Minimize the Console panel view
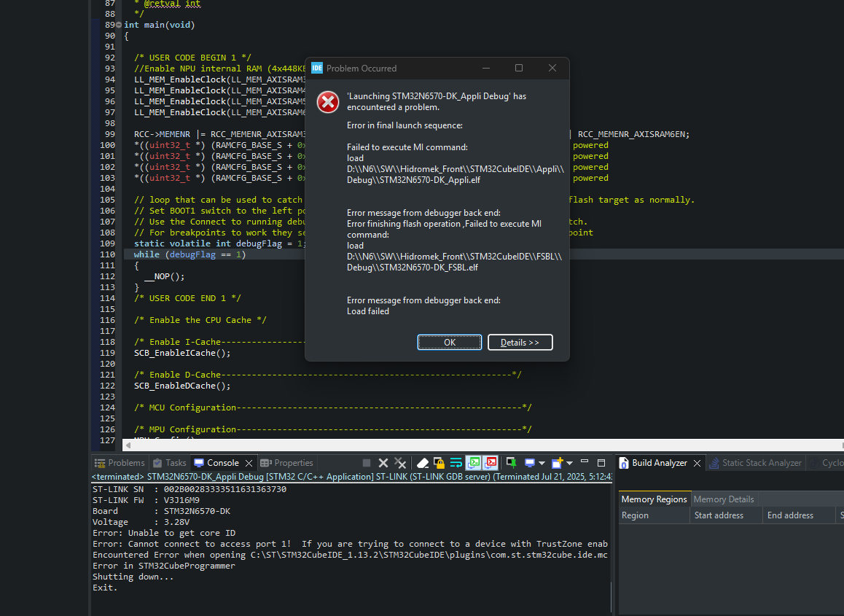 [x=585, y=463]
